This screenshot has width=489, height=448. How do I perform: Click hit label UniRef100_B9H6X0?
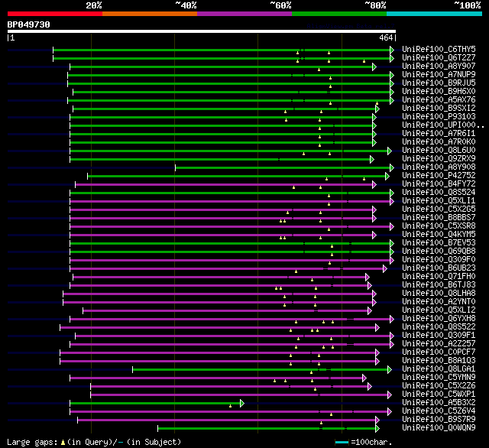[x=439, y=92]
